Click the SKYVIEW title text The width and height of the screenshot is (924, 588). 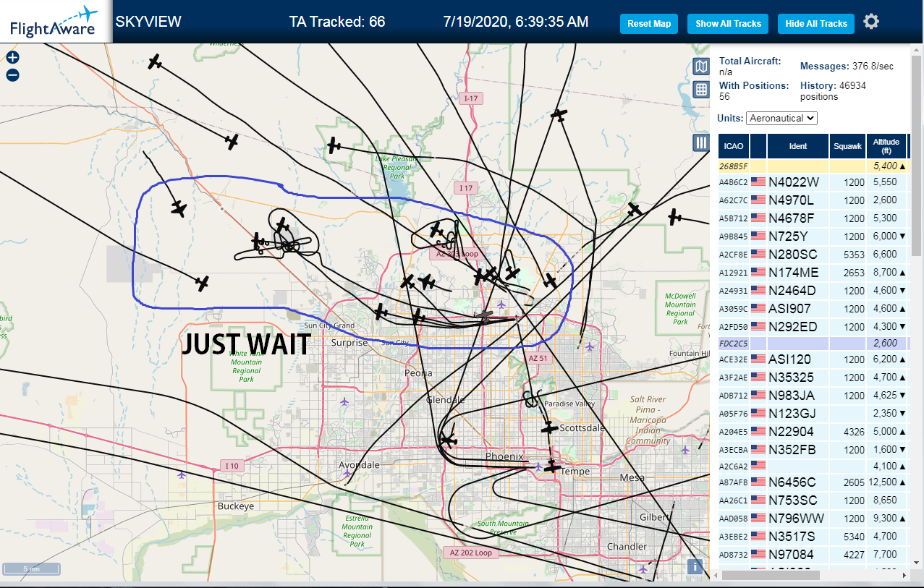click(148, 22)
